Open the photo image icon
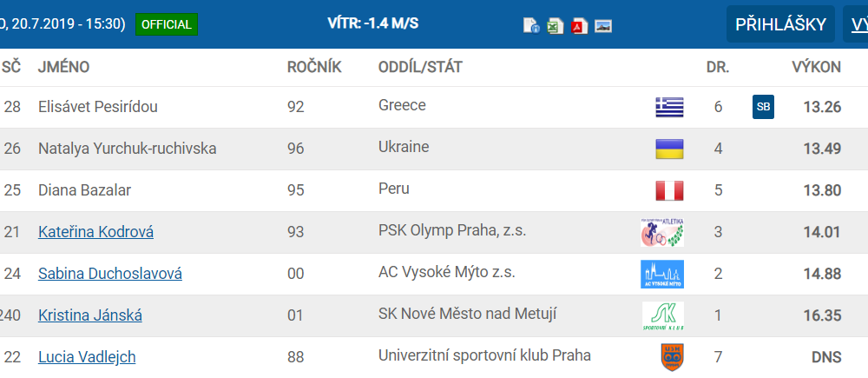Viewport: 868px width, 378px height. (603, 25)
